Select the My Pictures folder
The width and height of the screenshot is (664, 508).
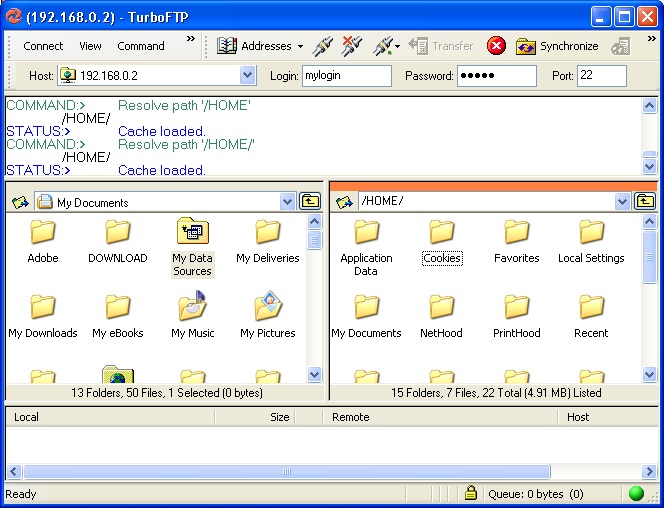click(x=268, y=315)
